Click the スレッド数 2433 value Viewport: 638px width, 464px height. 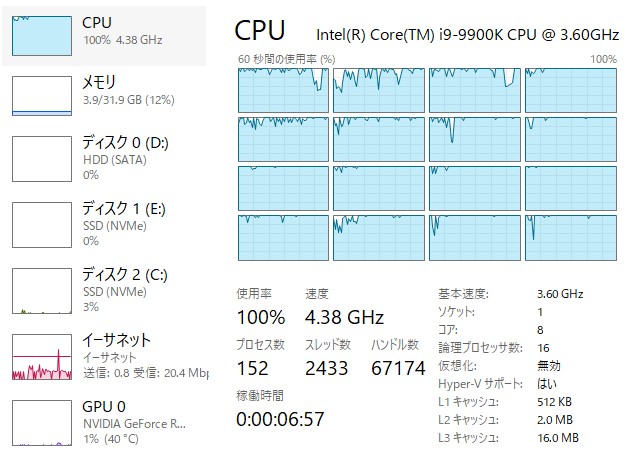[x=327, y=368]
